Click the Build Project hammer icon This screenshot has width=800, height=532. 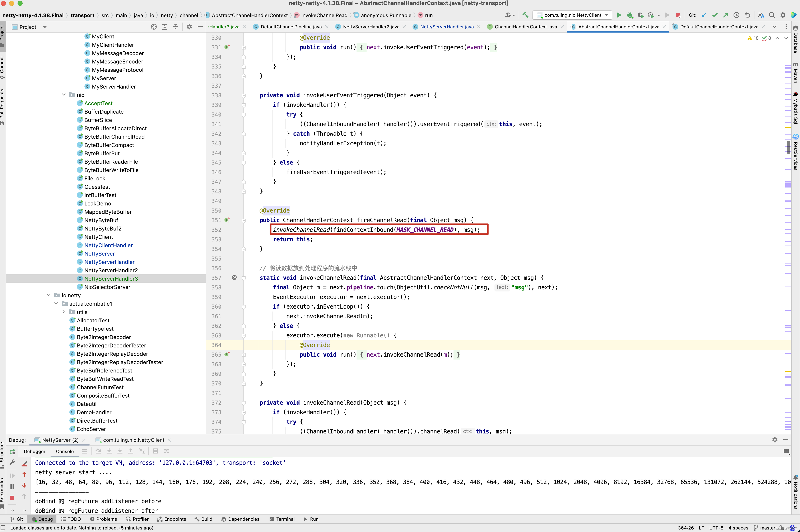(x=526, y=15)
